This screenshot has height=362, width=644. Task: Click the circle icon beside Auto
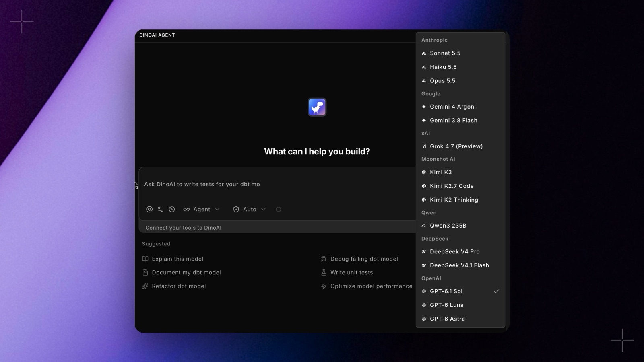click(x=278, y=209)
